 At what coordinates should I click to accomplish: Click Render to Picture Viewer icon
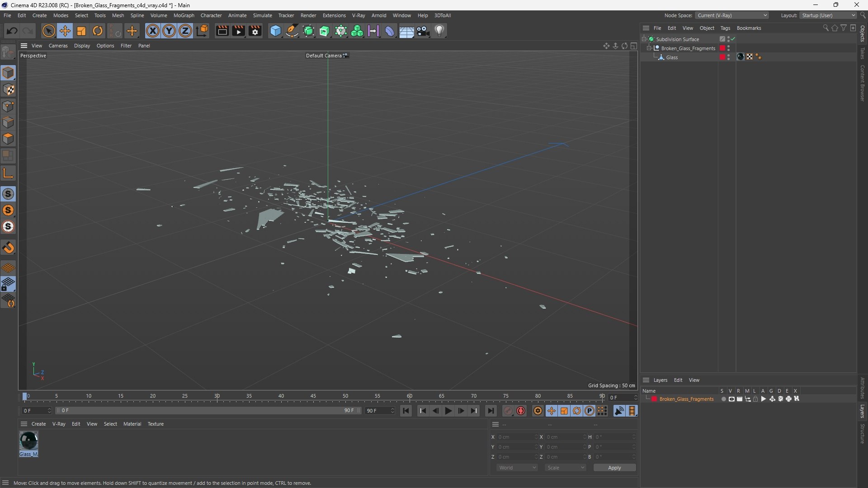[238, 31]
